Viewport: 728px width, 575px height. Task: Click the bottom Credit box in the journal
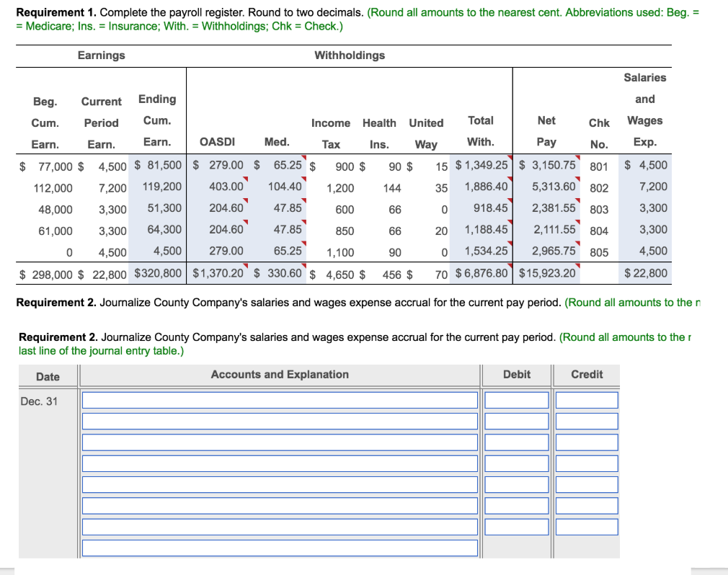click(586, 527)
